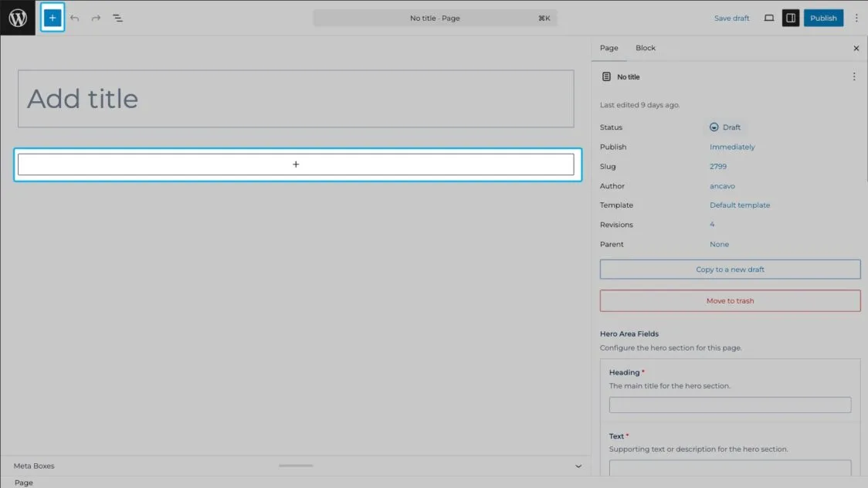The width and height of the screenshot is (868, 488).
Task: Click the Draft status icon
Action: click(x=714, y=127)
